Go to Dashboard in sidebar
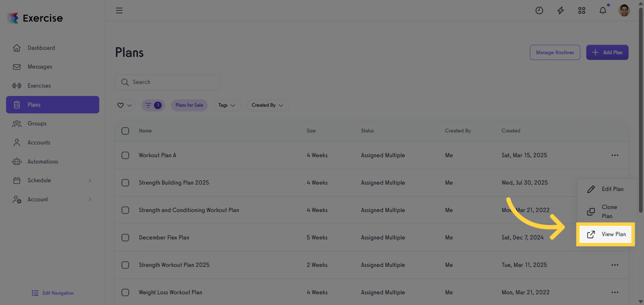The height and width of the screenshot is (305, 644). pos(53,48)
